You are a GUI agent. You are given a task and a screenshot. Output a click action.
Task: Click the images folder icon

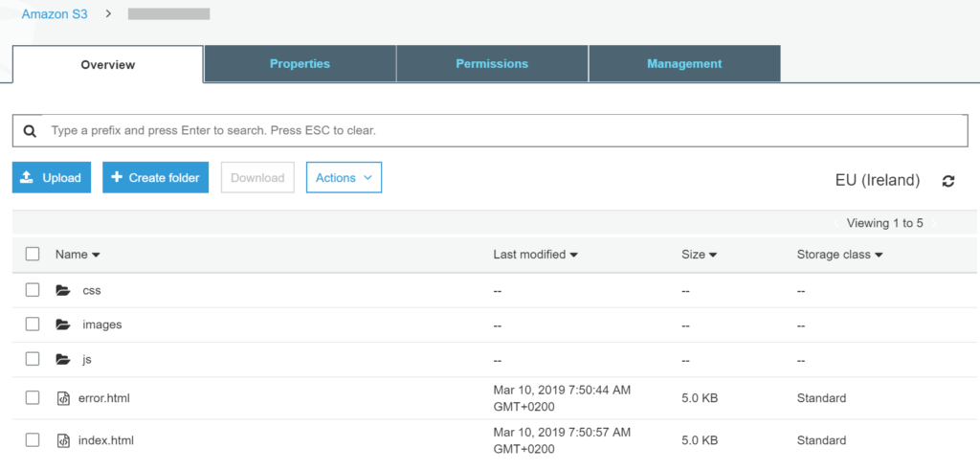[x=62, y=325]
